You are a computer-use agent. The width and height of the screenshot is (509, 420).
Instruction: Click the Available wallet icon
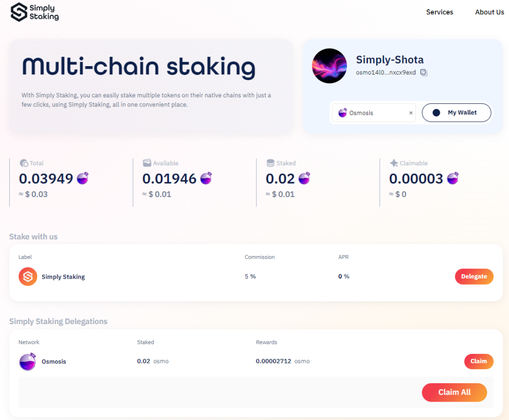pyautogui.click(x=147, y=163)
